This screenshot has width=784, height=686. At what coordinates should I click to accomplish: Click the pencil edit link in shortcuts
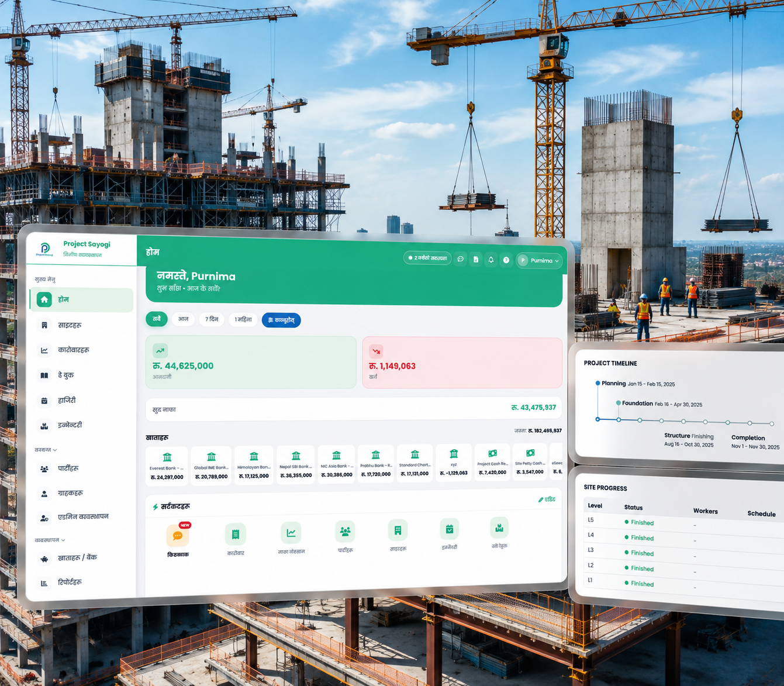click(x=547, y=499)
